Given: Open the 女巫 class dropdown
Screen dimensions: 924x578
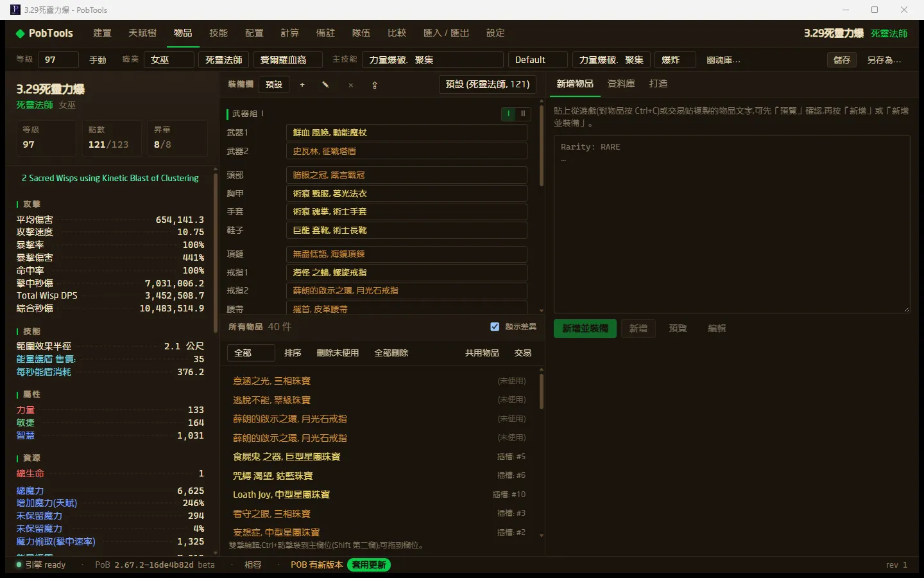Looking at the screenshot, I should pos(169,60).
